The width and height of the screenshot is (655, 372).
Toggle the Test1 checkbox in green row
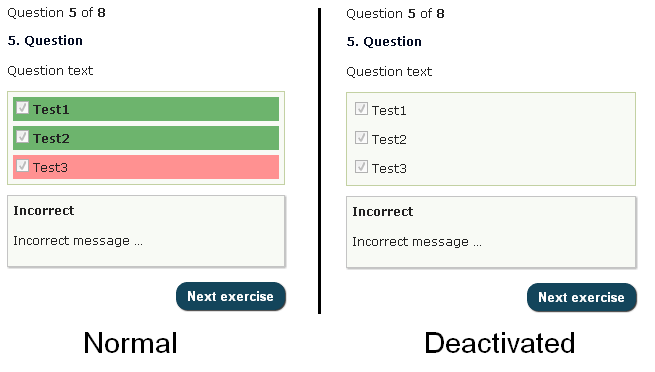tap(23, 108)
